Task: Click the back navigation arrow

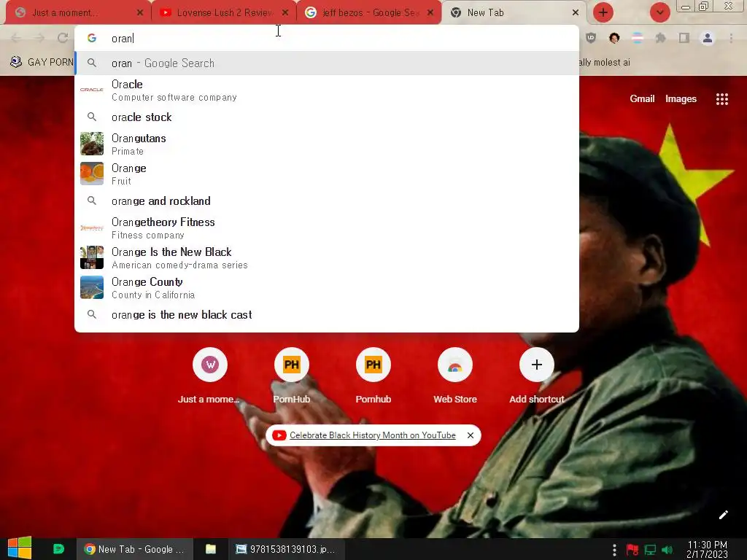Action: point(16,38)
